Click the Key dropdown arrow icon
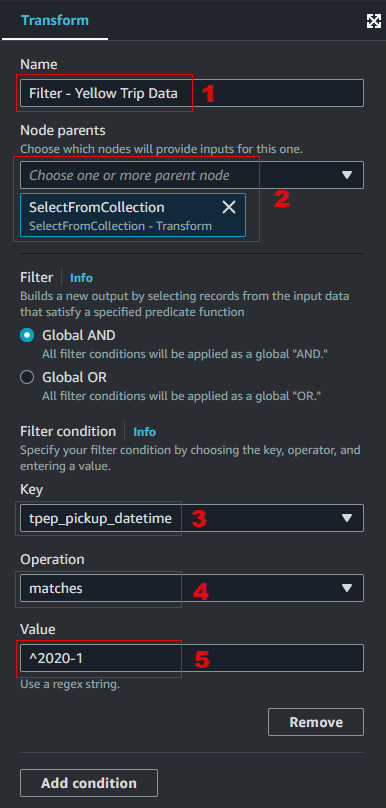Image resolution: width=386 pixels, height=808 pixels. click(x=347, y=518)
